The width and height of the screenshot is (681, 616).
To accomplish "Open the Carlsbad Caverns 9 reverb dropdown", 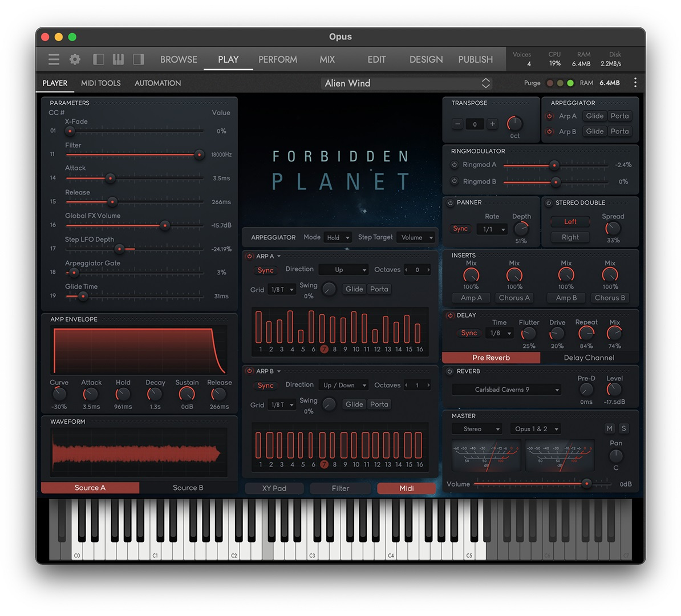I will [x=506, y=389].
